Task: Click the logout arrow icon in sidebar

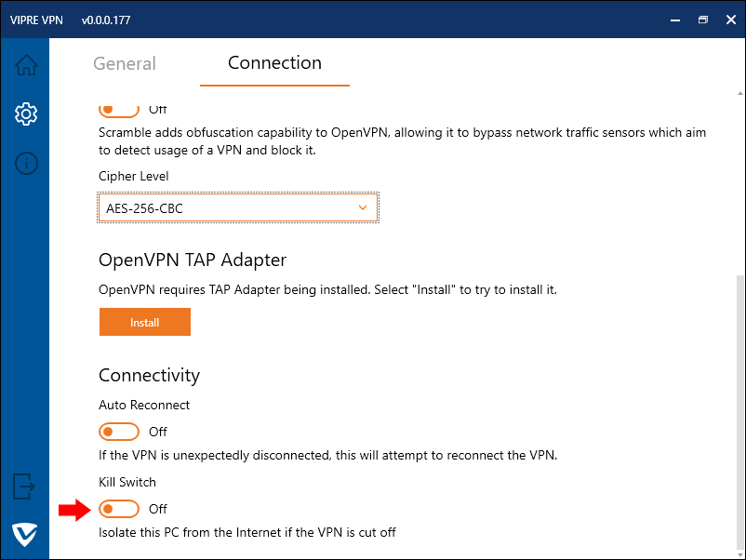Action: coord(25,485)
